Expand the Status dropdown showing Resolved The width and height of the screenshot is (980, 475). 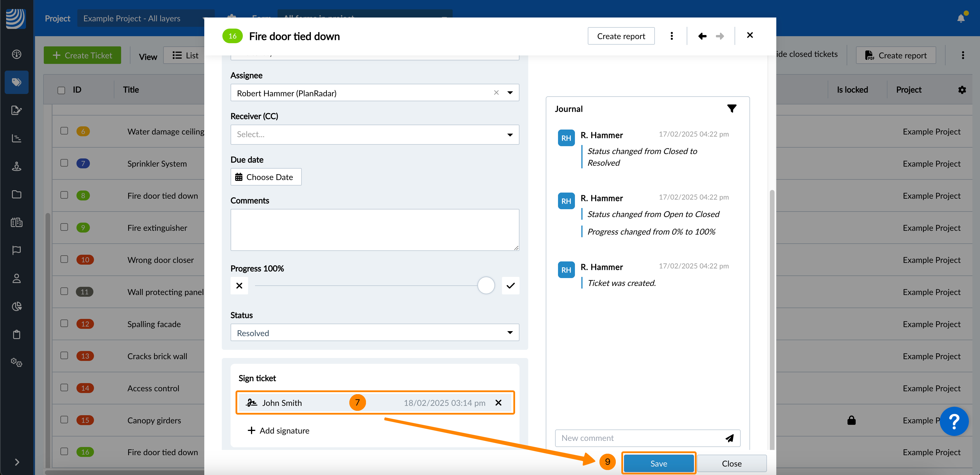[x=374, y=333]
